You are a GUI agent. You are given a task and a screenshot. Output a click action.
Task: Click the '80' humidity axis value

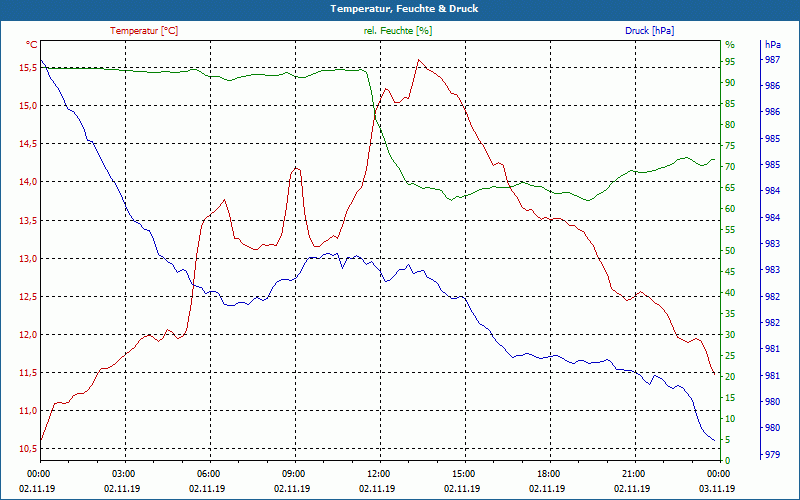click(x=730, y=124)
